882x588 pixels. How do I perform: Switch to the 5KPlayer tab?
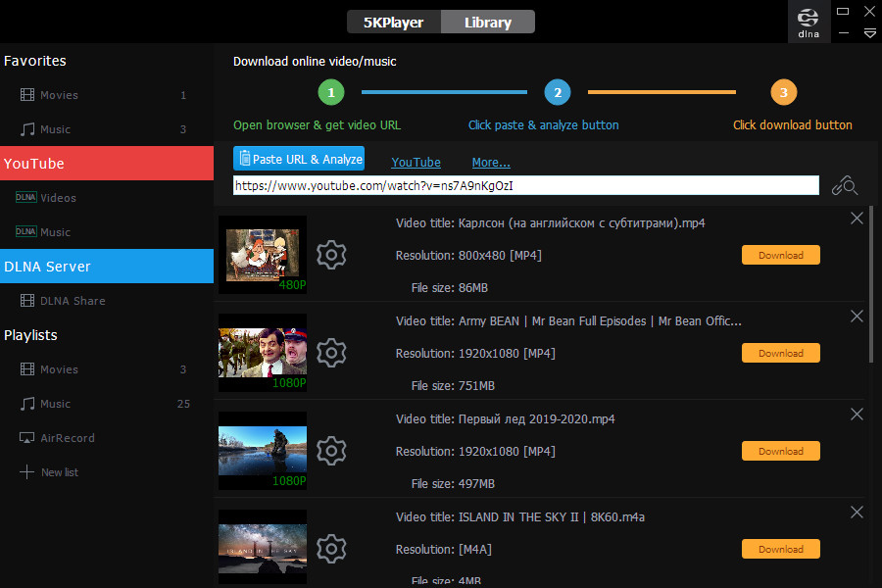pyautogui.click(x=394, y=22)
